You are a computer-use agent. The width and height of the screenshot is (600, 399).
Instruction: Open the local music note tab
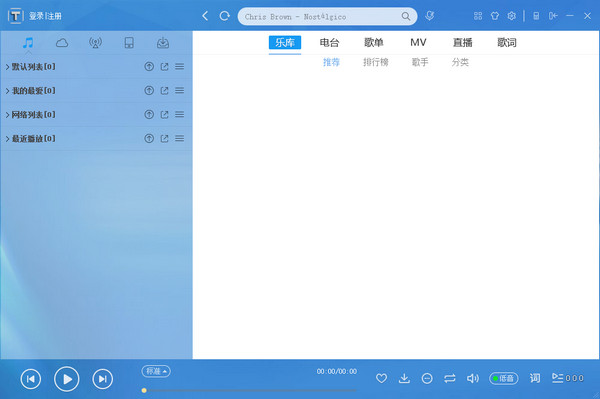[x=28, y=43]
